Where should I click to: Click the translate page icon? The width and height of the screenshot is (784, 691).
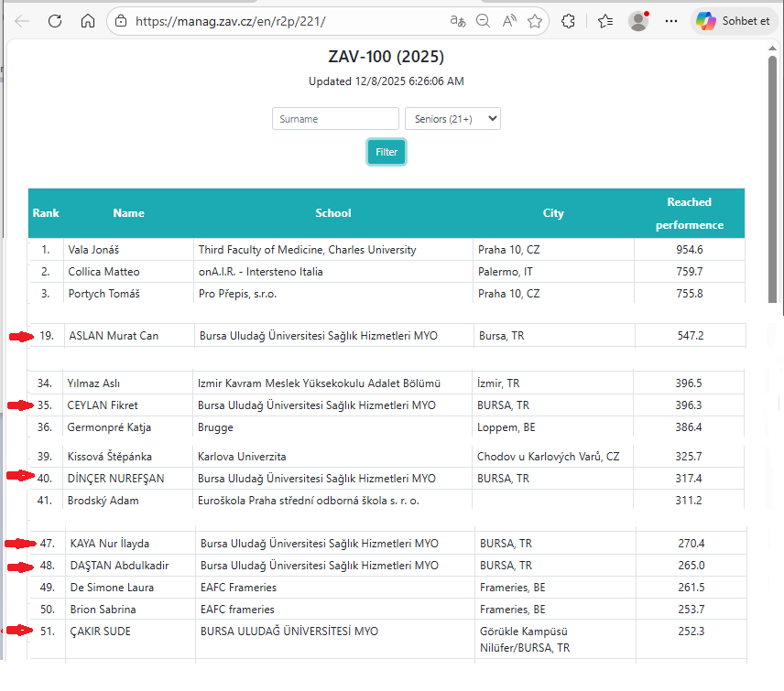point(457,21)
